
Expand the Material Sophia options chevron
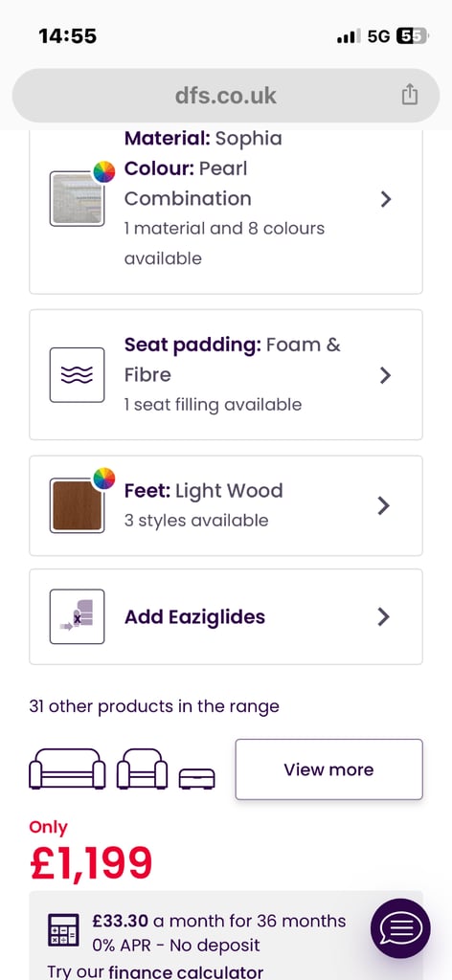click(x=386, y=199)
